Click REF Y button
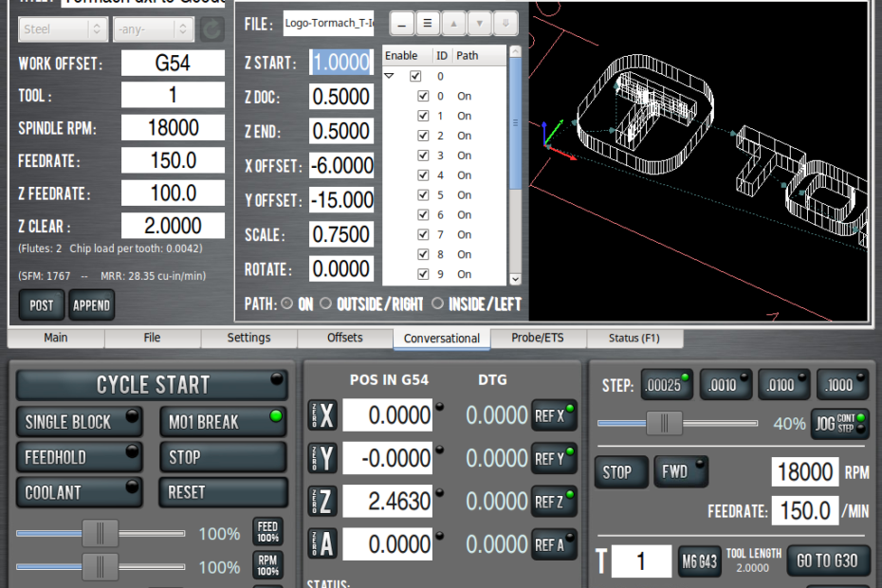Screen dimensions: 882x588 pyautogui.click(x=554, y=458)
